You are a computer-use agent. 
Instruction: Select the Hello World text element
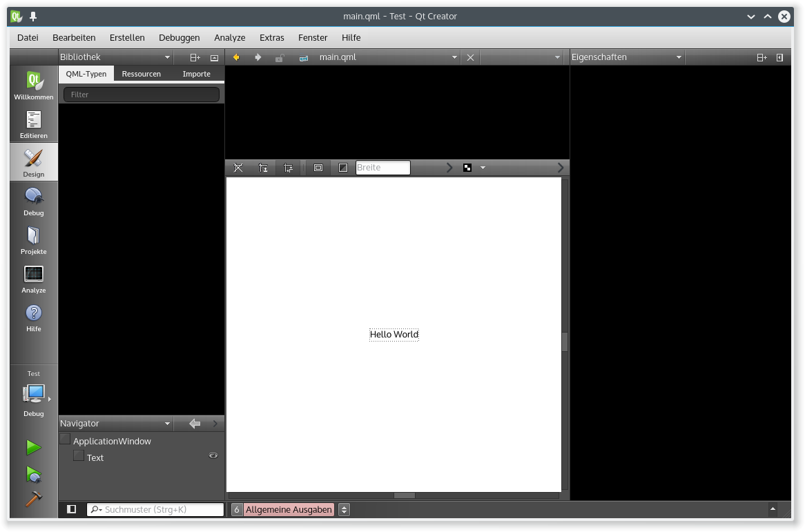pos(394,335)
